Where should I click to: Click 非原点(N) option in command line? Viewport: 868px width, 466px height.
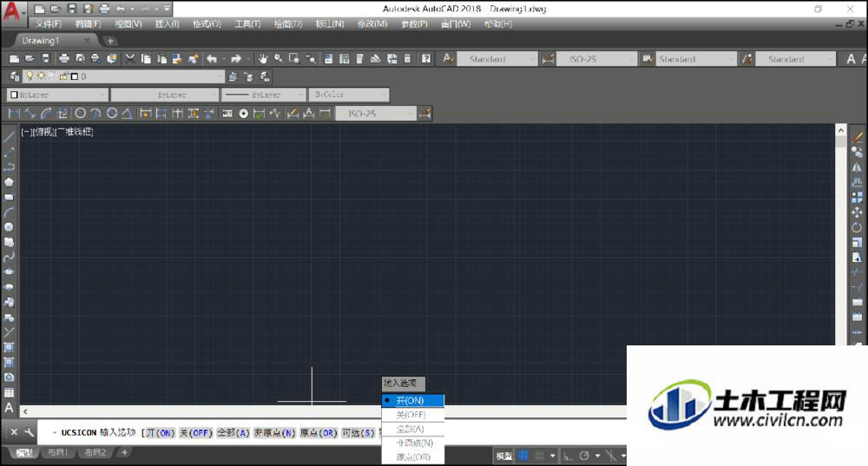pos(274,433)
